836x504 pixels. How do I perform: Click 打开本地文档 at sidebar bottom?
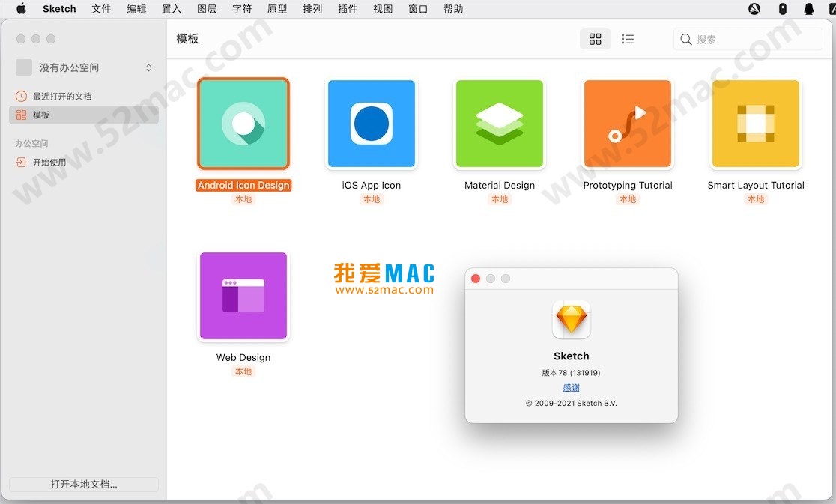click(x=83, y=485)
